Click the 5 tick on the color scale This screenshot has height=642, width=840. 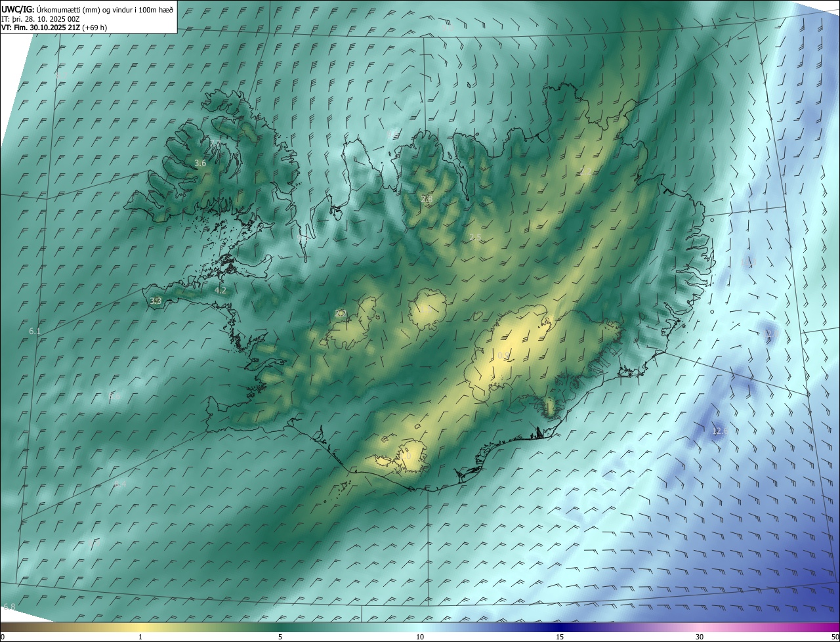click(x=280, y=637)
